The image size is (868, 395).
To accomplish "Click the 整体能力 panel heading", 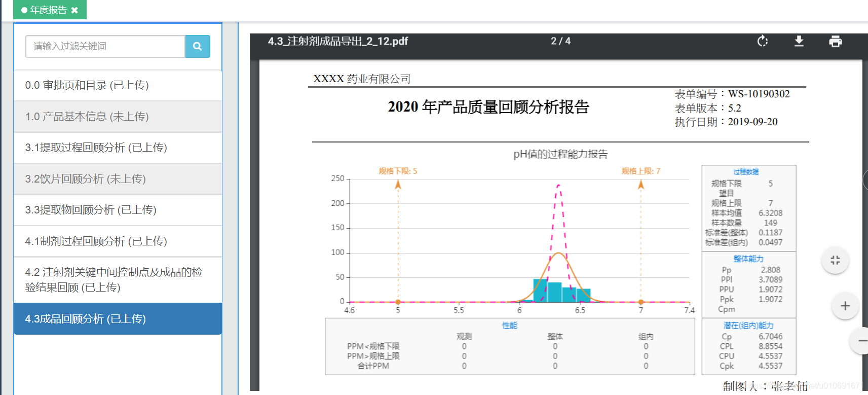I will coord(748,259).
